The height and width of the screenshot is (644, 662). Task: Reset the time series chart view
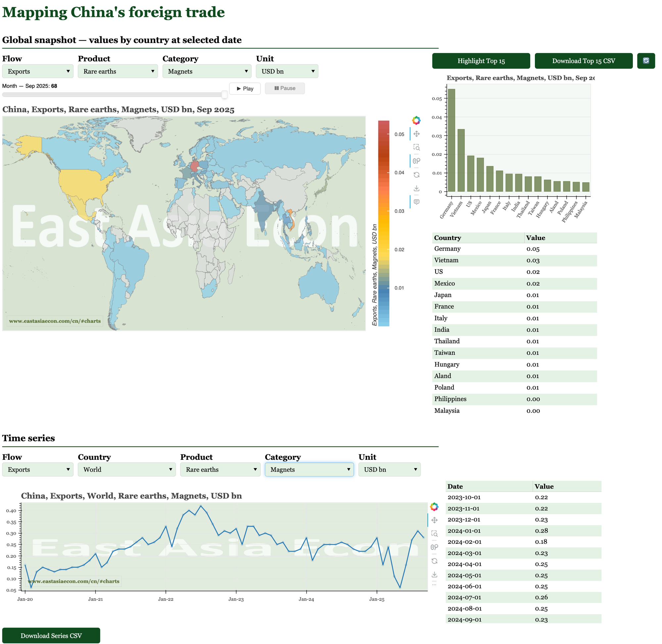coord(435,561)
